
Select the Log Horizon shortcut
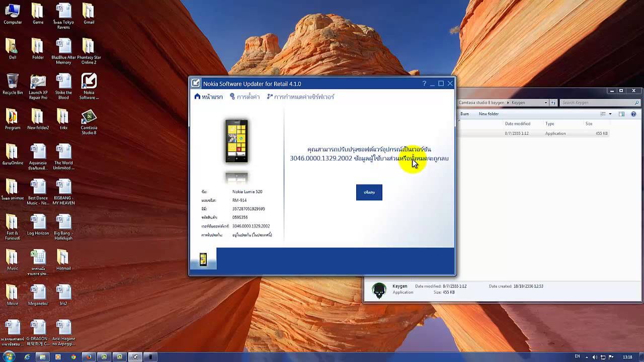tap(38, 225)
